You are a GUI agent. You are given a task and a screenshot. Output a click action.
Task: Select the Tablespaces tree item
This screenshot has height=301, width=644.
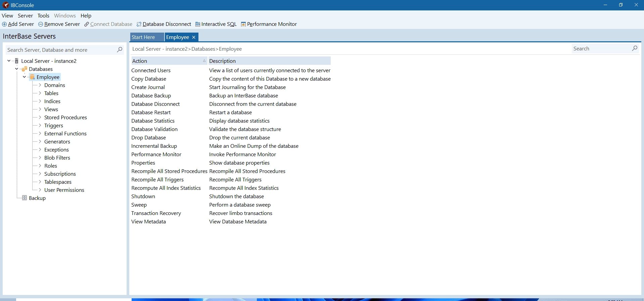pyautogui.click(x=58, y=182)
